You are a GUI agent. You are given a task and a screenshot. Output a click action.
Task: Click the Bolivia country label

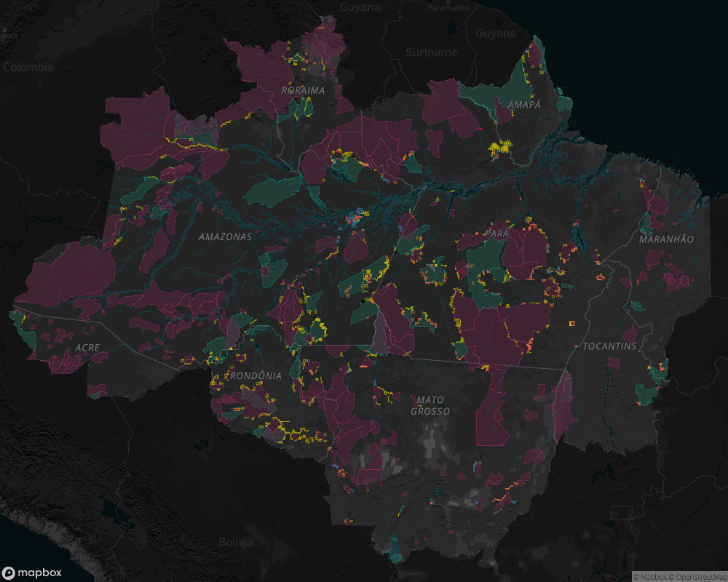click(x=236, y=542)
